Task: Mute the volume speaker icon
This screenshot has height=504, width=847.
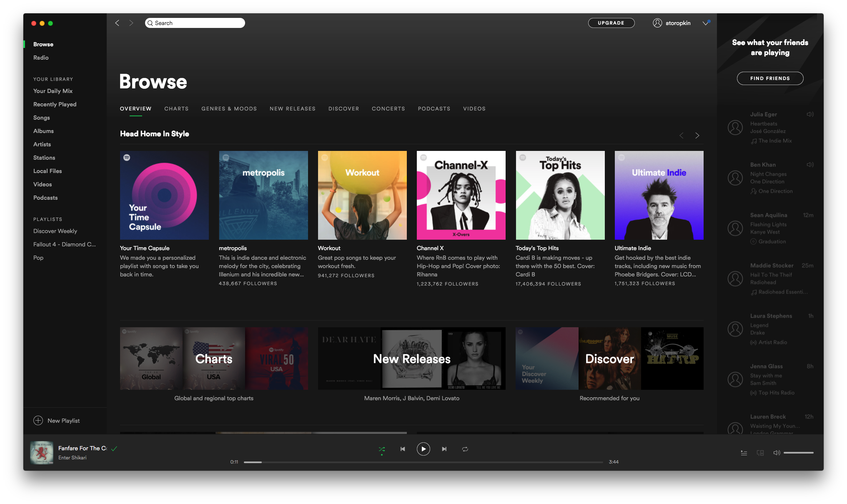Action: (x=777, y=453)
